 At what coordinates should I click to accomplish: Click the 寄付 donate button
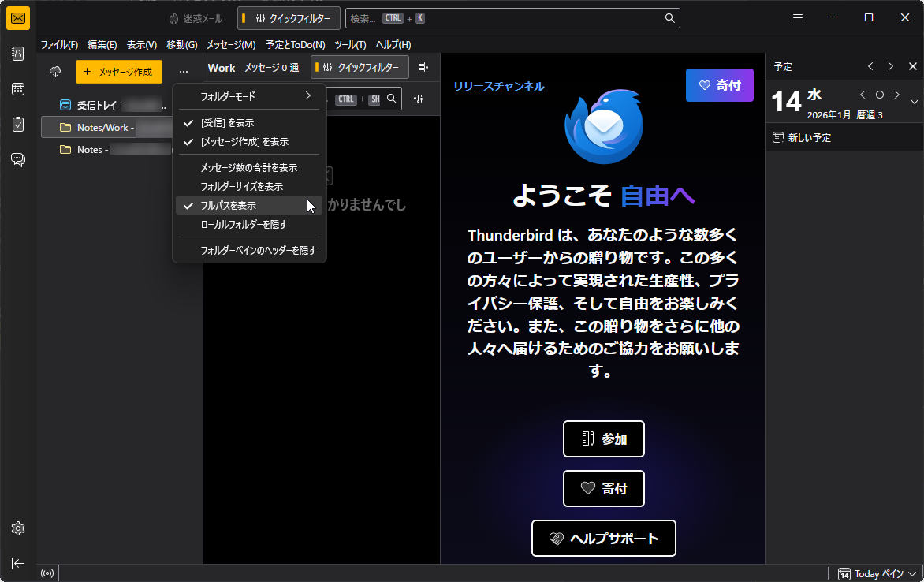tap(719, 84)
